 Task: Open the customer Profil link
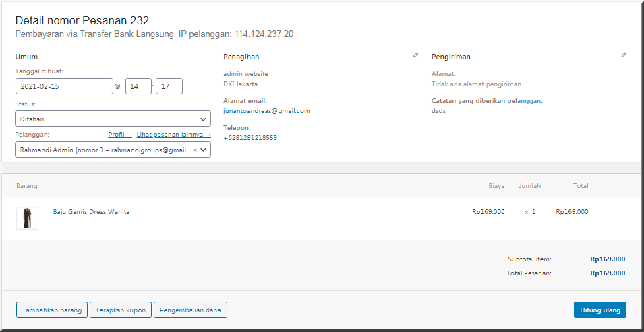(x=120, y=135)
